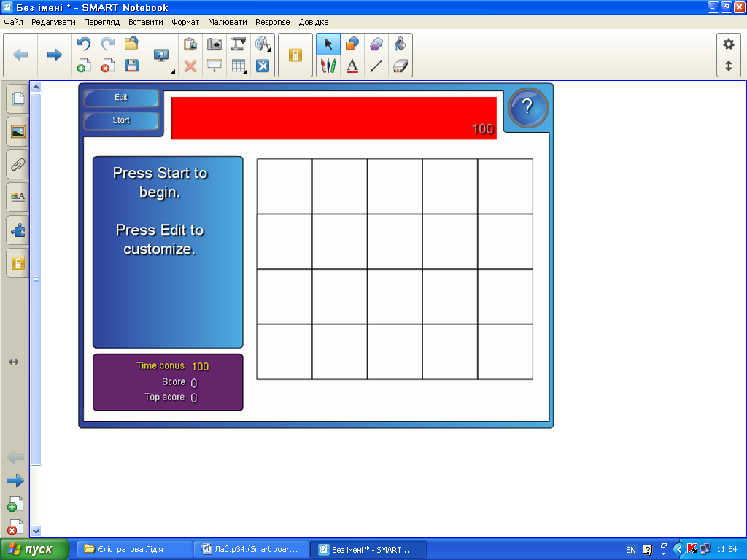Switch to Лаб.р34 Word document in taskbar
Image resolution: width=747 pixels, height=560 pixels.
(252, 550)
